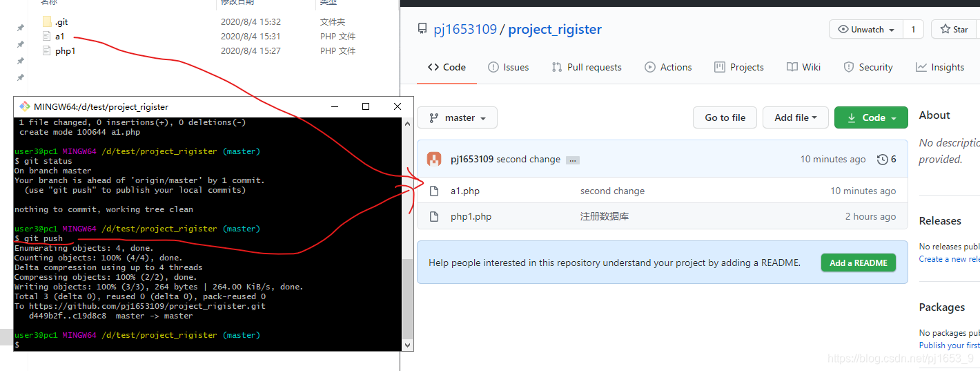Image resolution: width=980 pixels, height=371 pixels.
Task: Open the Code tab
Action: [447, 67]
